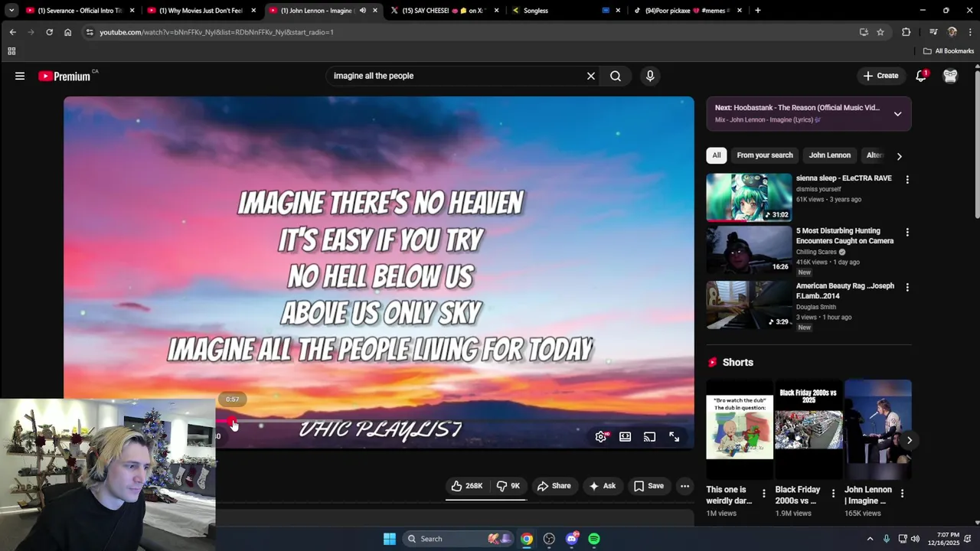Click the Ask AI button
The height and width of the screenshot is (551, 980).
[x=603, y=486]
